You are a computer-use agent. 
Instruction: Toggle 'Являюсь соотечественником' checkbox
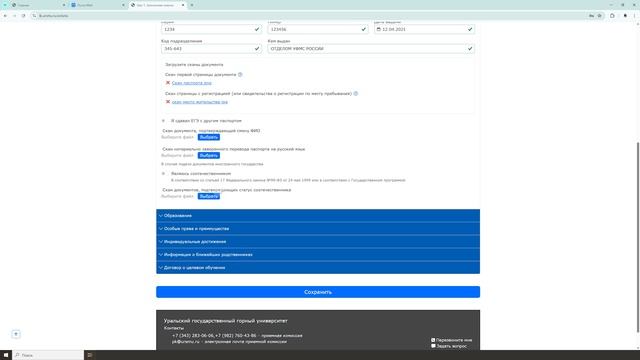[x=164, y=173]
